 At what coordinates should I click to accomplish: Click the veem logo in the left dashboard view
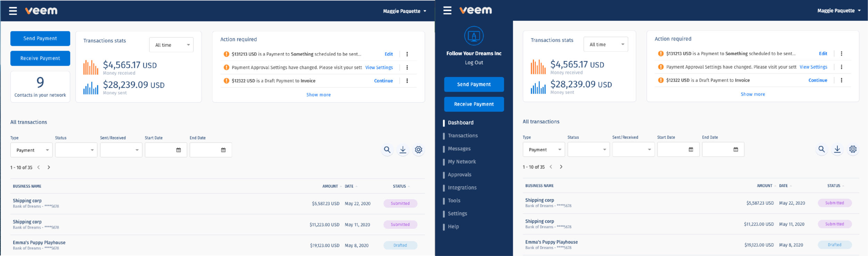[x=41, y=11]
